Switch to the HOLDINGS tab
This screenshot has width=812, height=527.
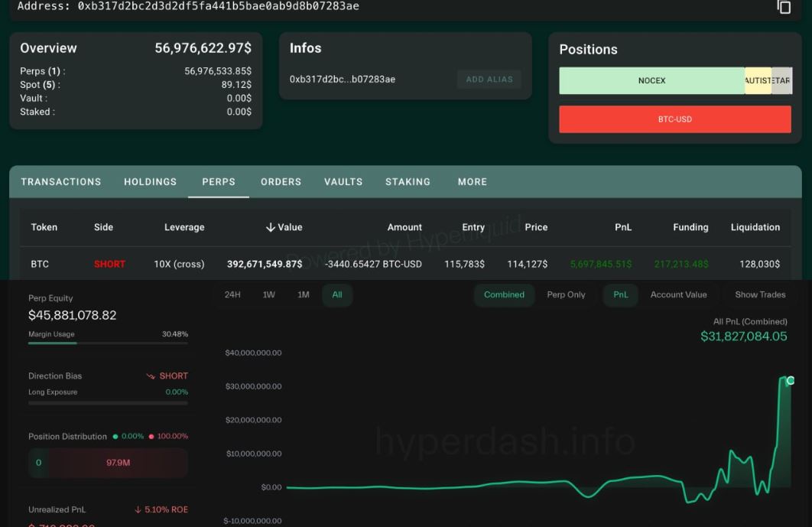[150, 182]
